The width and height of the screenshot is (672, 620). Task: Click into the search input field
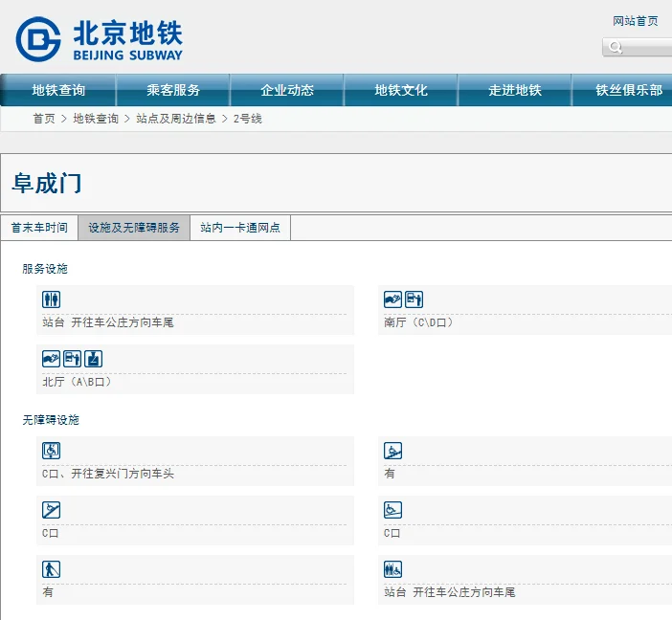pyautogui.click(x=638, y=47)
